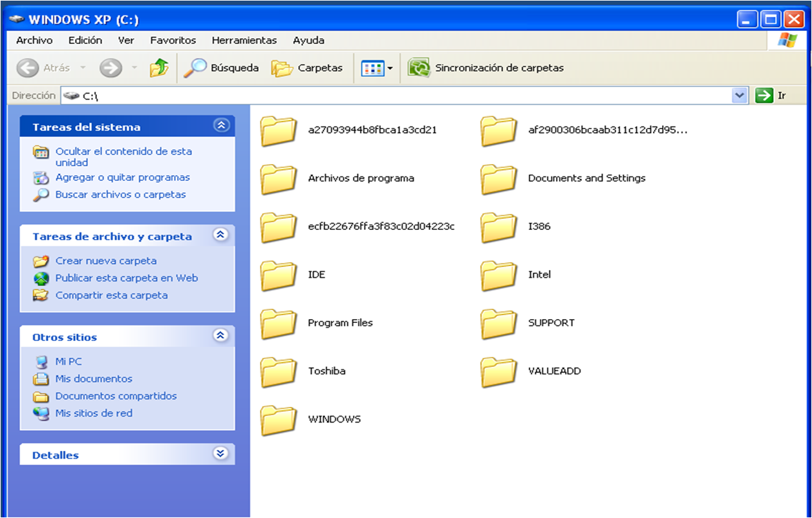The height and width of the screenshot is (518, 812).
Task: Toggle the Carpetas folder pane
Action: [x=307, y=68]
